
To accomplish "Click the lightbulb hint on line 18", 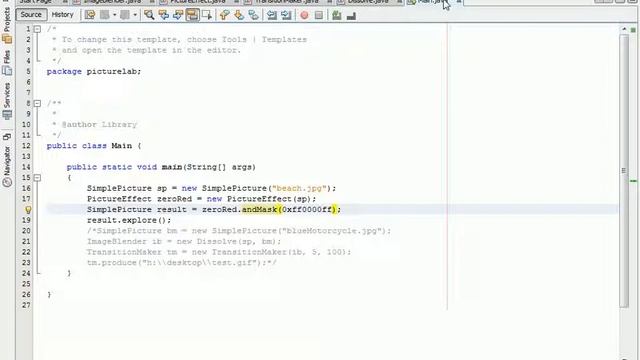I will point(28,209).
